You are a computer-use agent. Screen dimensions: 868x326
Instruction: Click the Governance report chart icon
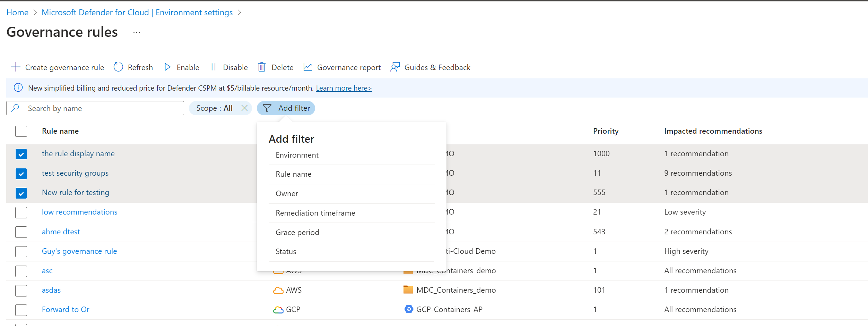pyautogui.click(x=308, y=67)
